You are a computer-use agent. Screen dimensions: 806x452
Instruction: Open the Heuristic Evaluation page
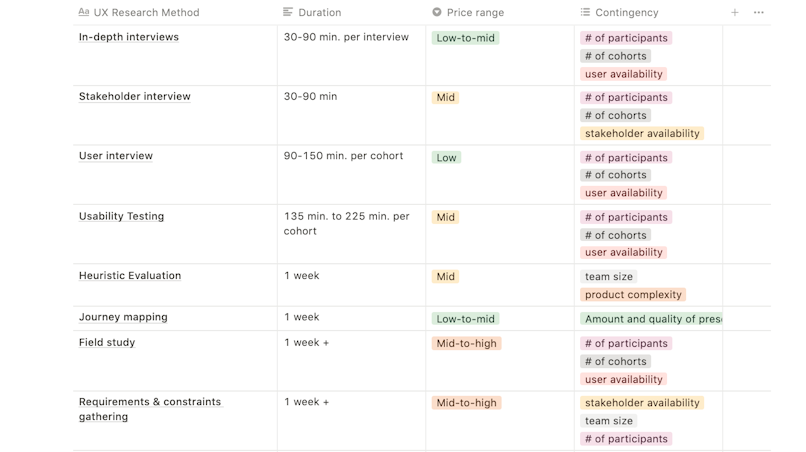pos(130,276)
